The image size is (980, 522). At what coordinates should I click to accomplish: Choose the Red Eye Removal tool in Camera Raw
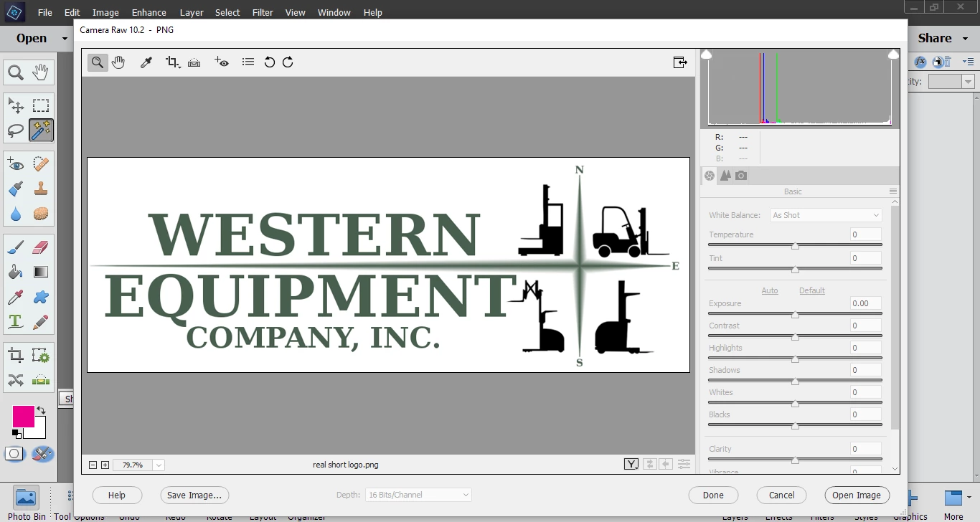(222, 62)
